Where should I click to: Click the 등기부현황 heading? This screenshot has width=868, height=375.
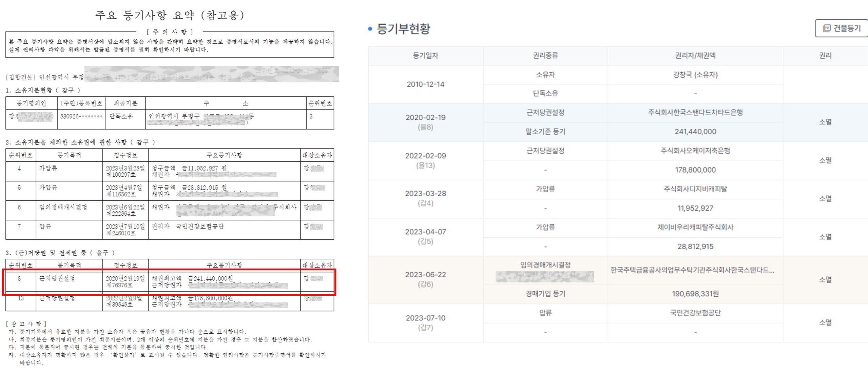[x=403, y=28]
